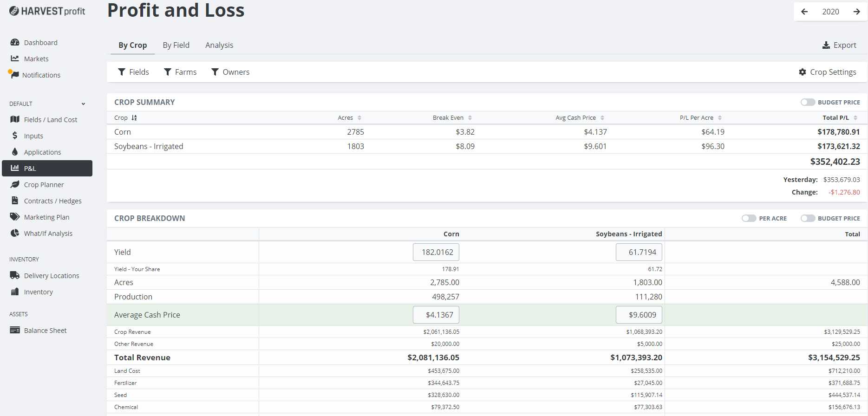Click the -$1,276.80 change value
868x416 pixels.
(844, 192)
